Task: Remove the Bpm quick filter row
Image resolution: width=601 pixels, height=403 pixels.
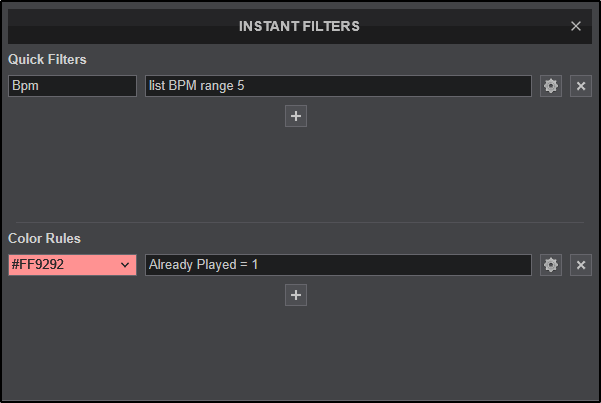Action: [581, 86]
